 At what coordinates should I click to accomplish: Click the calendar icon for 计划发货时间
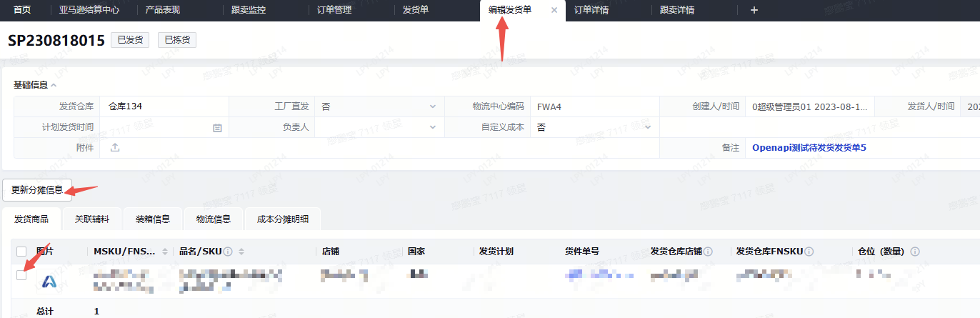[217, 127]
